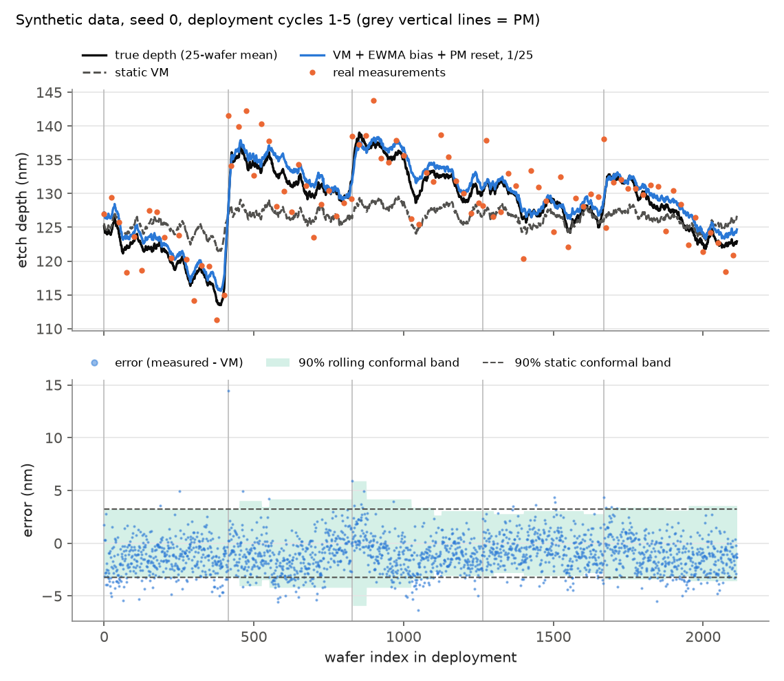Click the 115 tick label on etch depth axis
The width and height of the screenshot is (784, 681).
pos(49,295)
